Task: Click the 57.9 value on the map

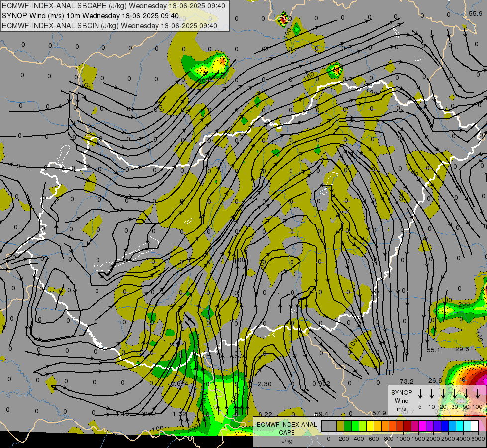Action: pyautogui.click(x=379, y=413)
